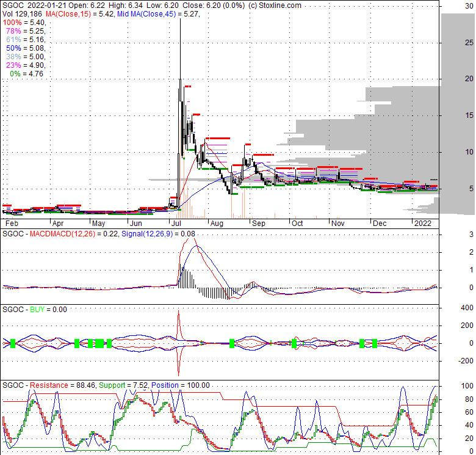476x455 pixels.
Task: Select the 0% = 4.76 Fibonacci level
Action: point(26,74)
